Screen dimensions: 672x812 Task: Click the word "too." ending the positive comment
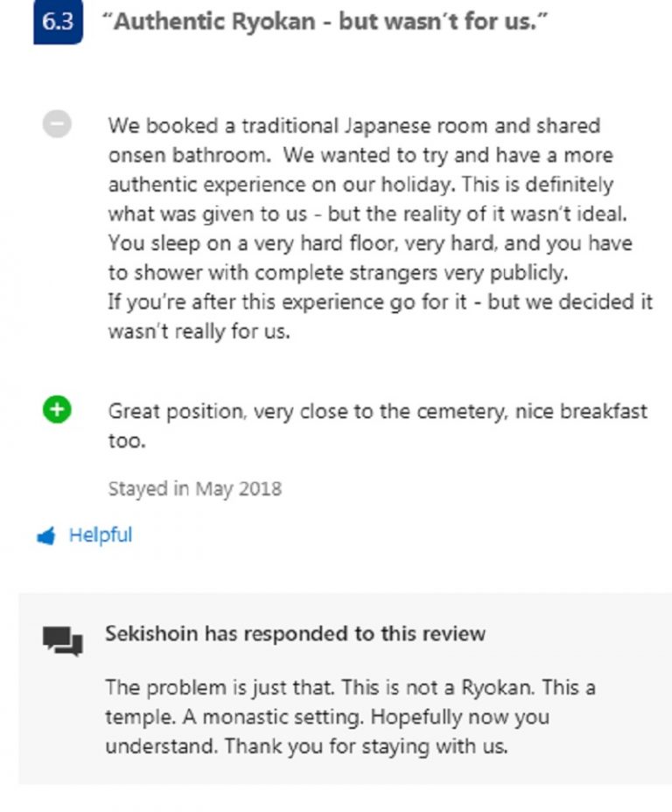[127, 441]
